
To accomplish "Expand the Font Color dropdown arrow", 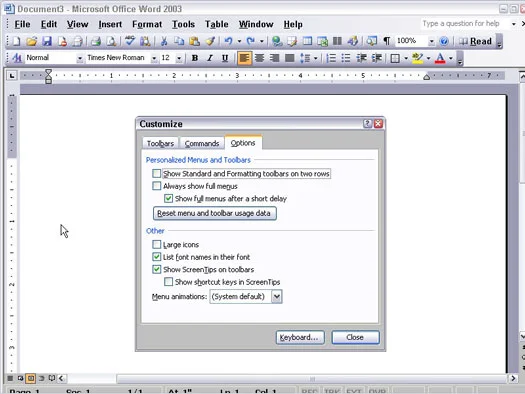I will 451,58.
